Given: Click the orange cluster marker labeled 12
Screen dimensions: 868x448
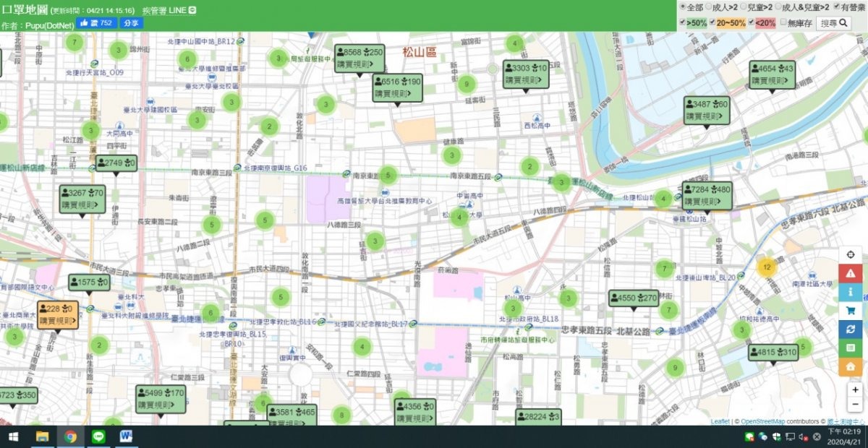Looking at the screenshot, I should (766, 267).
